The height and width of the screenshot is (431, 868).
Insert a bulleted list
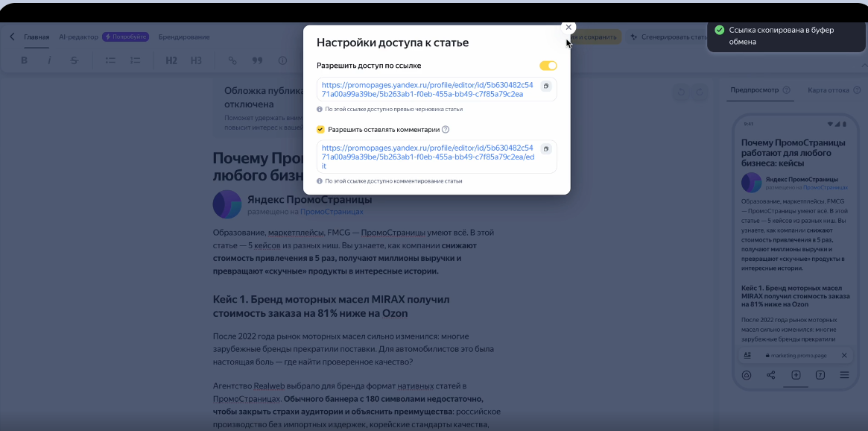pos(110,60)
